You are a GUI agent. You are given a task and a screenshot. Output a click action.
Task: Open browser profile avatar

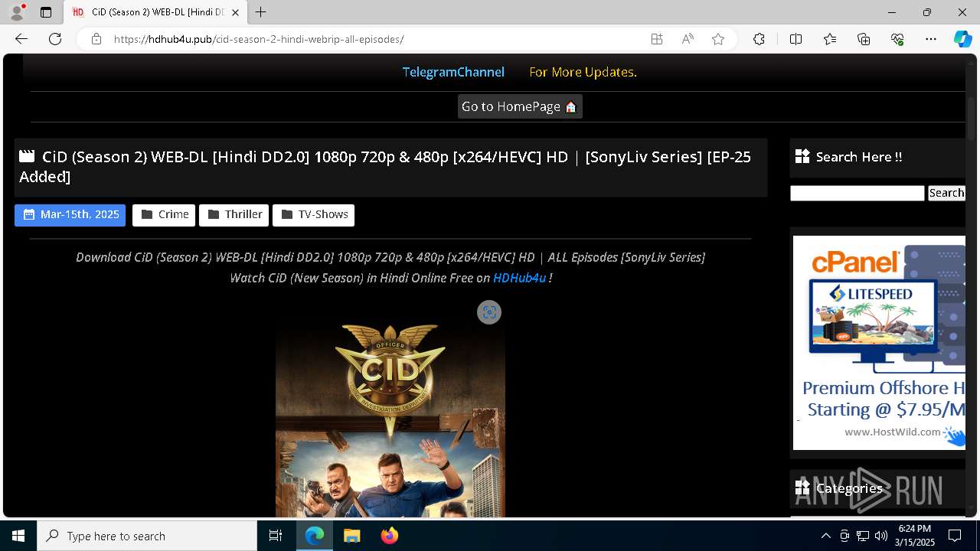[x=17, y=12]
